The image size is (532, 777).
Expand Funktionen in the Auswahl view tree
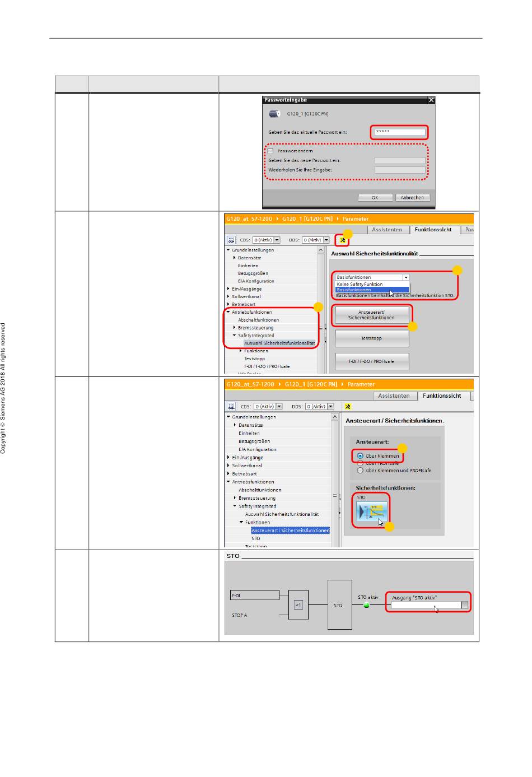(240, 351)
